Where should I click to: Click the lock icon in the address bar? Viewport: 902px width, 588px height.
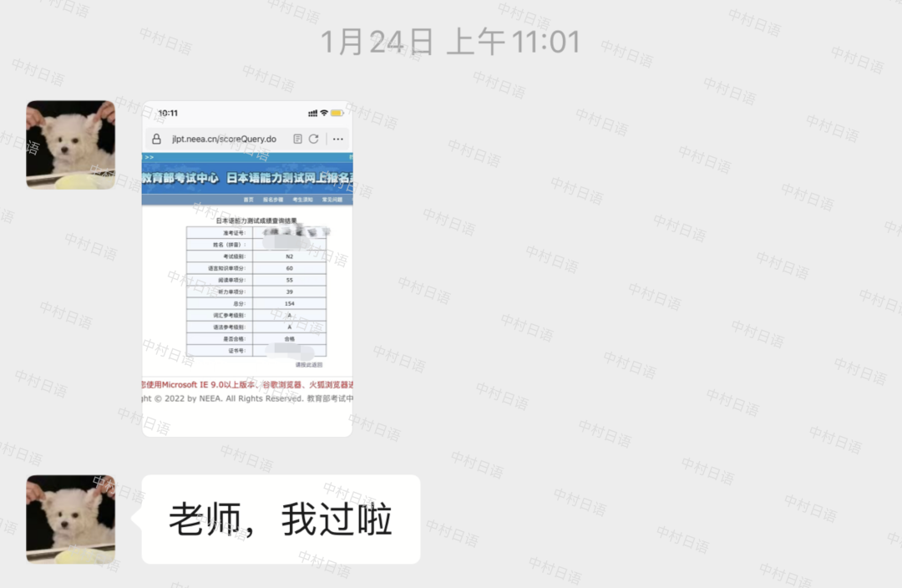click(x=156, y=139)
